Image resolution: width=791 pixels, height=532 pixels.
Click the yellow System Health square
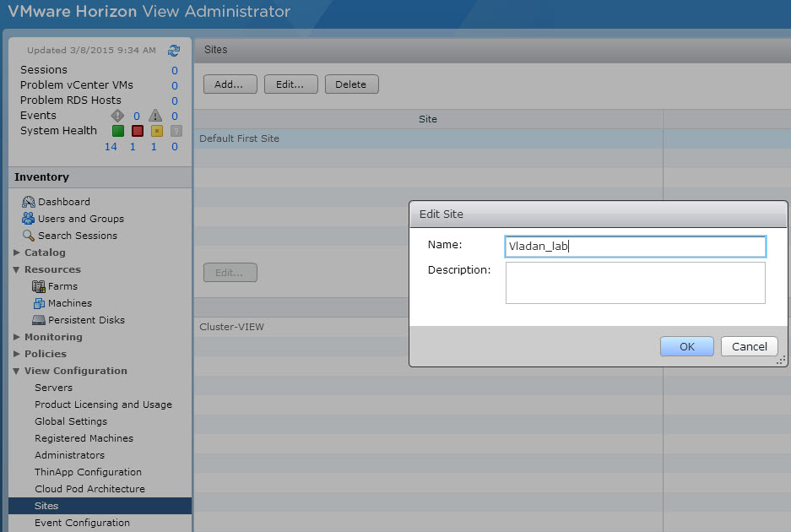157,131
